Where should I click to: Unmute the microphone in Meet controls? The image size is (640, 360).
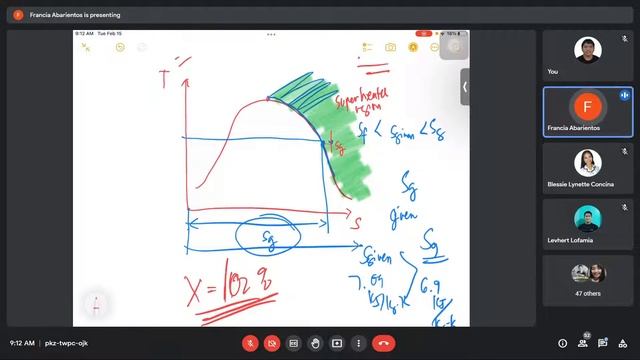pos(250,343)
